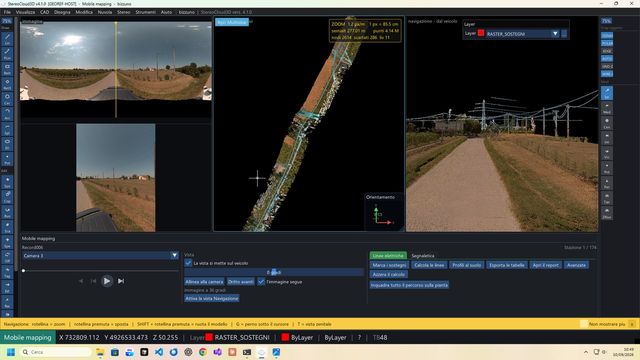
Task: Toggle the AUTO drawing aid
Action: pos(607,58)
